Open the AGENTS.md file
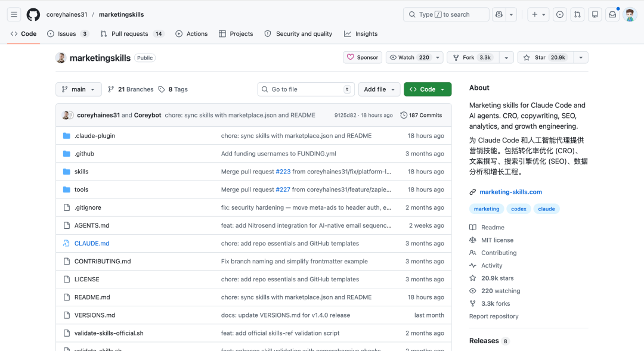 [x=92, y=225]
